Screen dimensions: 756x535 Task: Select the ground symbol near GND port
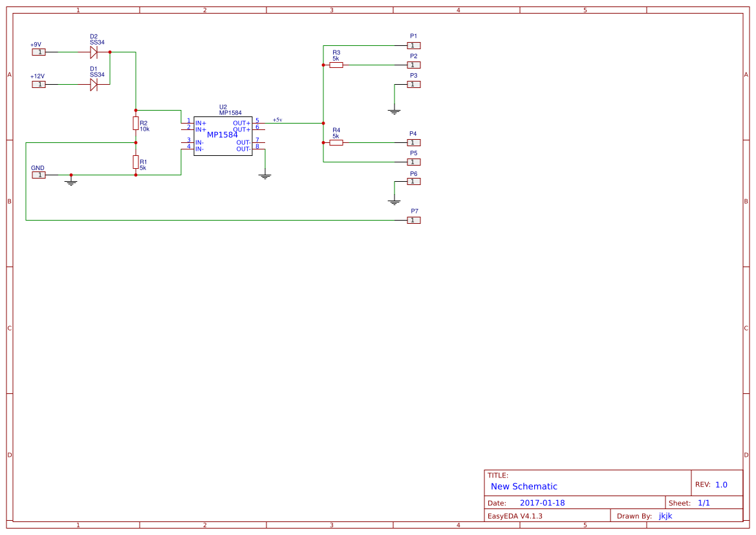(70, 180)
